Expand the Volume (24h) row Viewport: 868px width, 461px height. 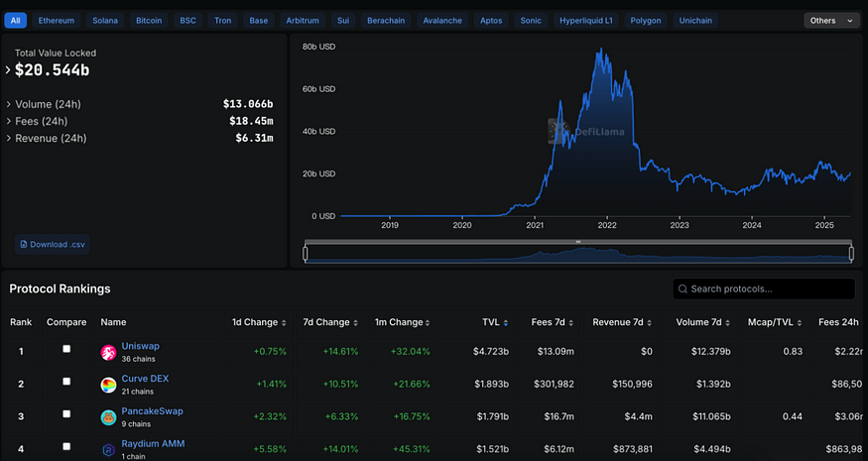(9, 104)
